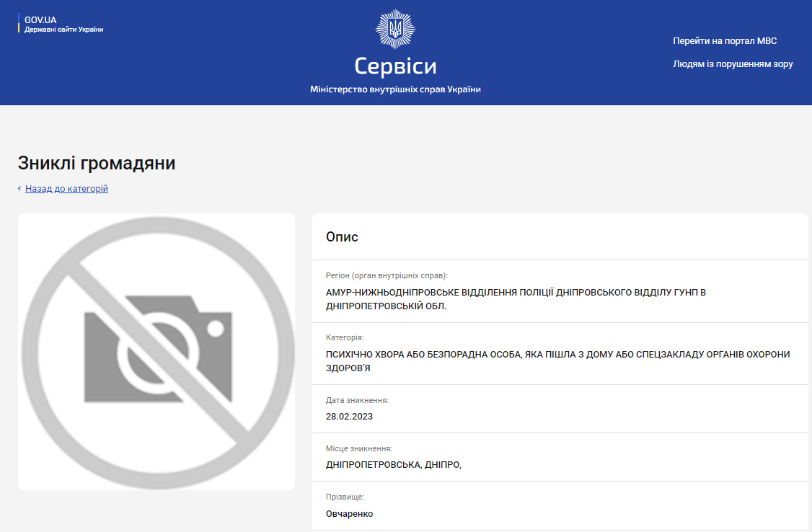This screenshot has width=812, height=532.
Task: Follow Перейти на портал МВС link
Action: [725, 41]
